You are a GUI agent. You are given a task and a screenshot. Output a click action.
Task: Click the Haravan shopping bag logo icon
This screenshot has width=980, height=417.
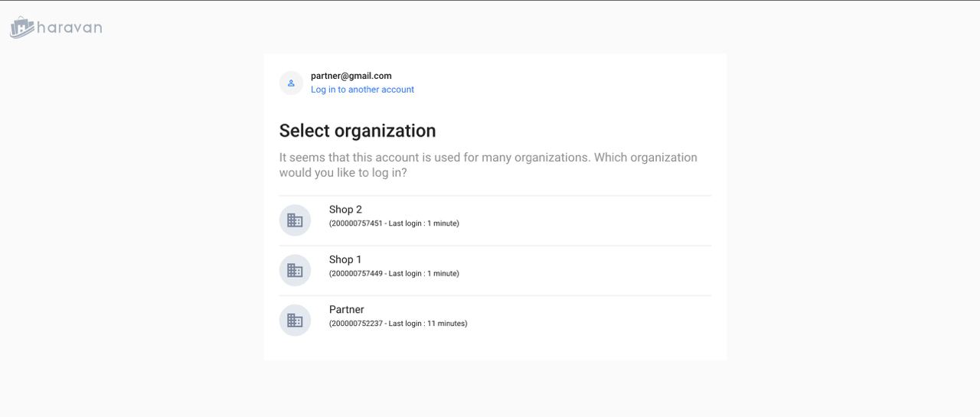pyautogui.click(x=21, y=28)
